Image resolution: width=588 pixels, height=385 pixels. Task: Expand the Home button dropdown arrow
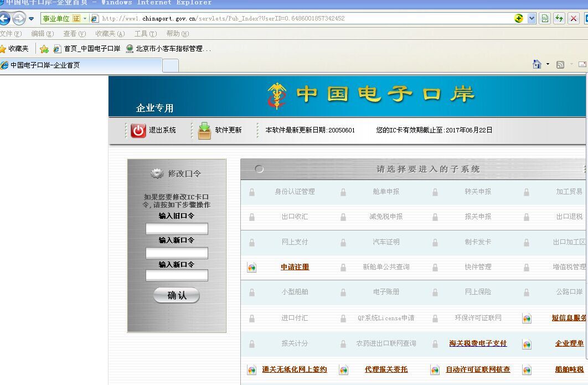pos(548,65)
